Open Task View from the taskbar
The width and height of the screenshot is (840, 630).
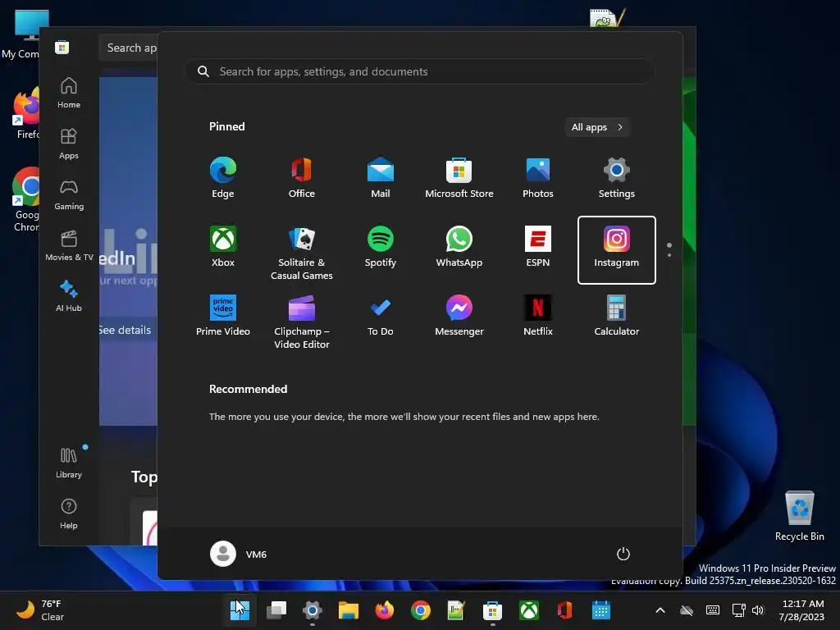coord(276,610)
